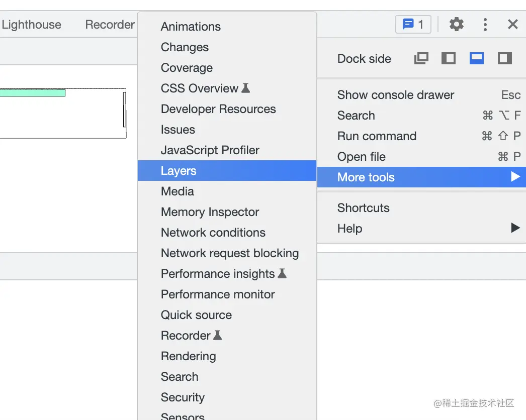Close DevTools with the X icon
The height and width of the screenshot is (420, 526).
point(512,24)
